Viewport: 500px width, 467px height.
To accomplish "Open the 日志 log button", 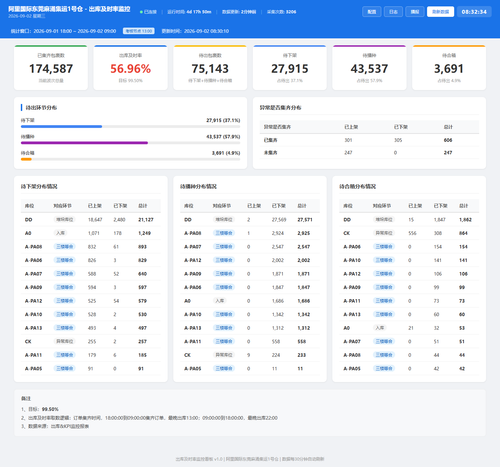I will click(x=393, y=12).
